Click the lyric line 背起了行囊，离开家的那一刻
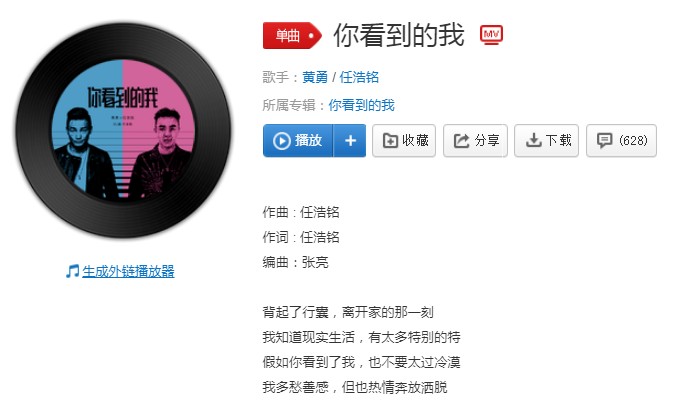Screen dimensions: 677x412 click(x=348, y=312)
